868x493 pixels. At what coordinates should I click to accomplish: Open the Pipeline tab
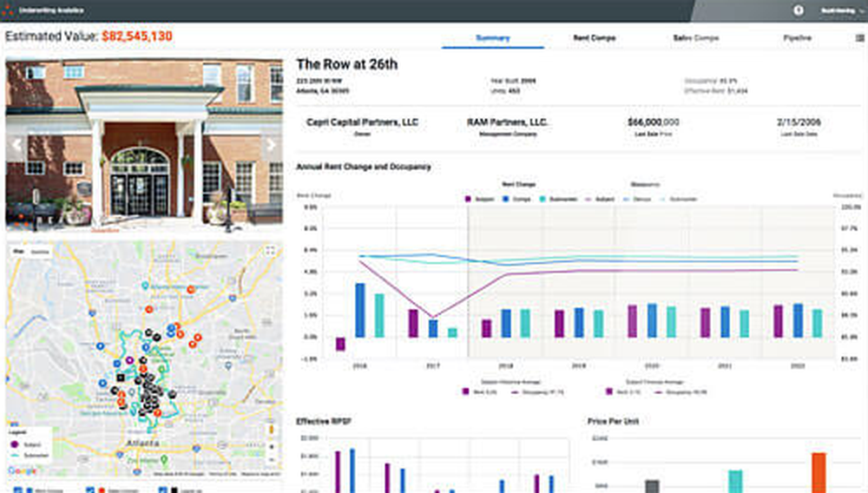(797, 38)
